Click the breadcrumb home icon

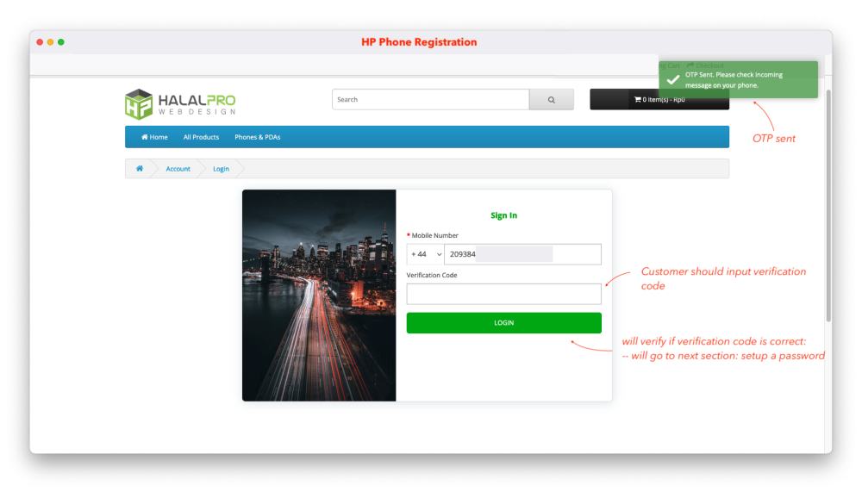click(140, 169)
